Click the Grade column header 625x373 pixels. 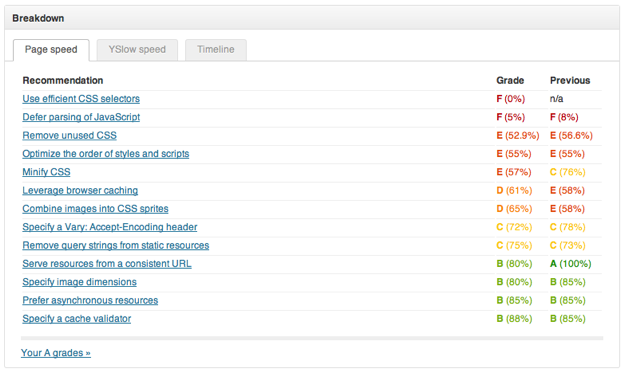(510, 80)
